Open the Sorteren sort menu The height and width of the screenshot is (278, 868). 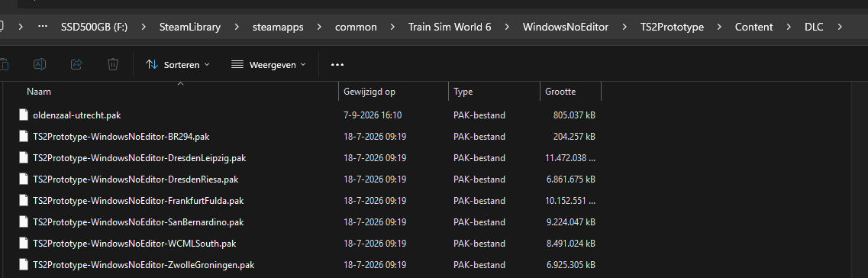point(178,65)
